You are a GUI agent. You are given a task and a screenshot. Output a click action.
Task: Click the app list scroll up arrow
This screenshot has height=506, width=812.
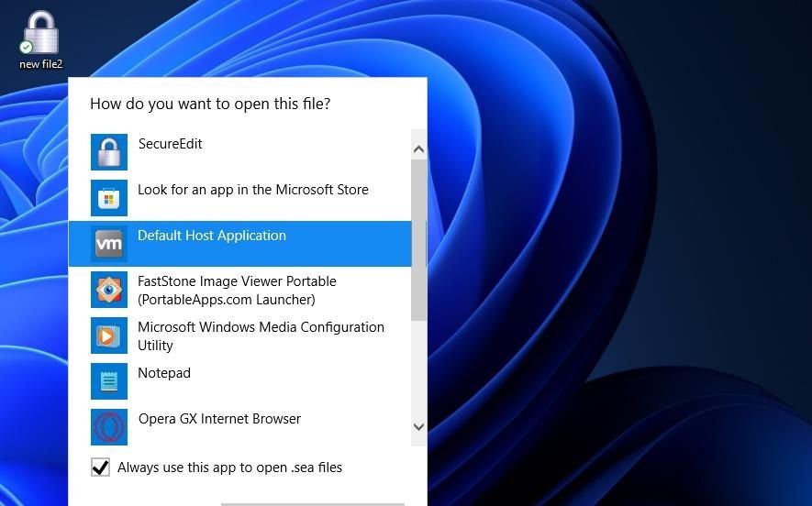click(419, 149)
